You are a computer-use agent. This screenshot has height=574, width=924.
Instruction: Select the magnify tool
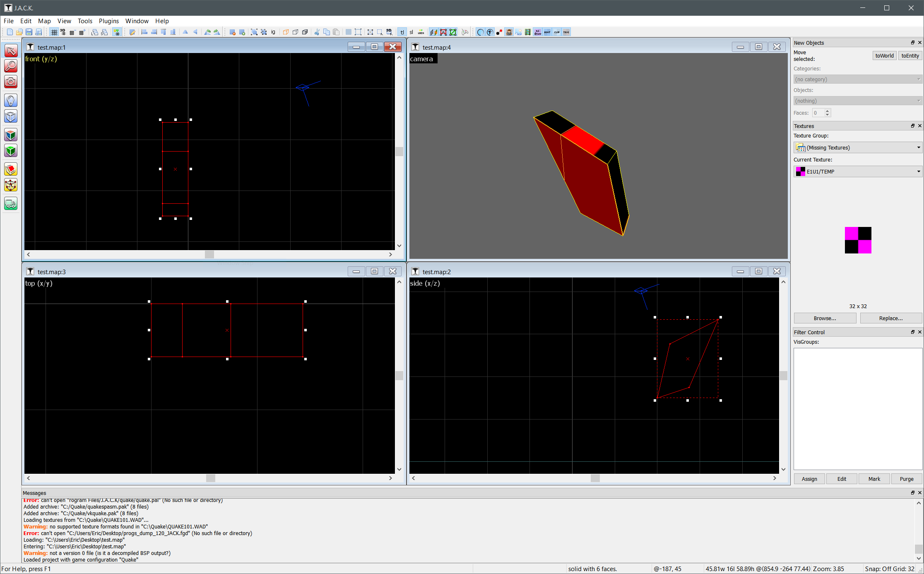(11, 65)
